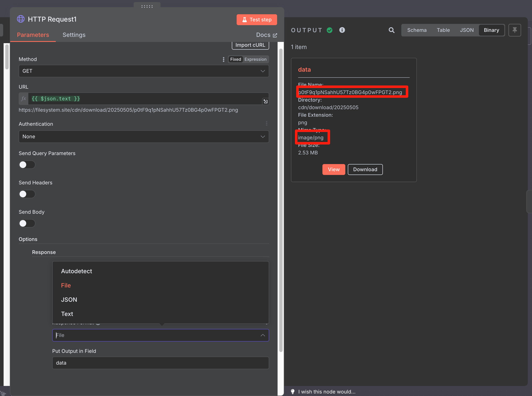Image resolution: width=532 pixels, height=396 pixels.
Task: Click the Put Output in Field input
Action: coord(160,363)
